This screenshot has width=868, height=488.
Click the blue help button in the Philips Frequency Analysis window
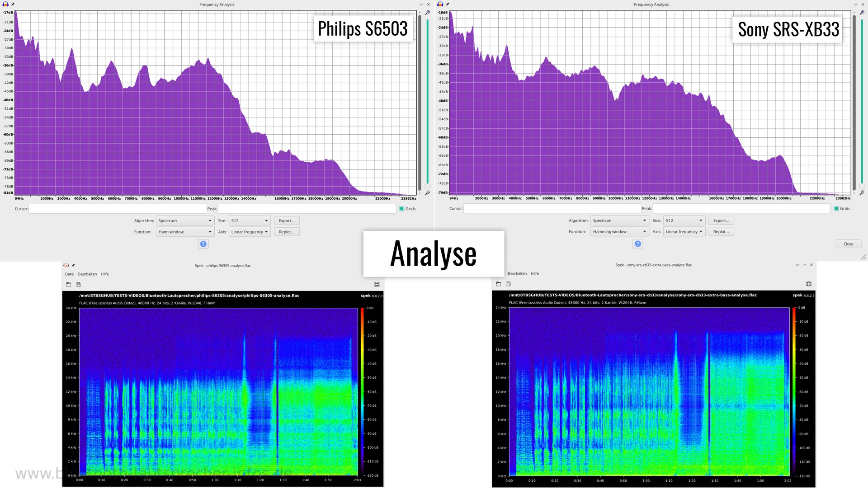[203, 244]
